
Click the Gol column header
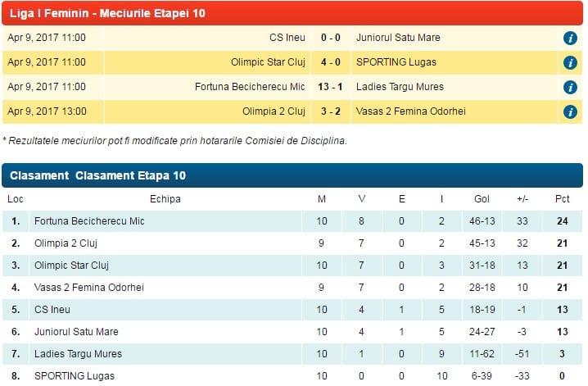[482, 199]
